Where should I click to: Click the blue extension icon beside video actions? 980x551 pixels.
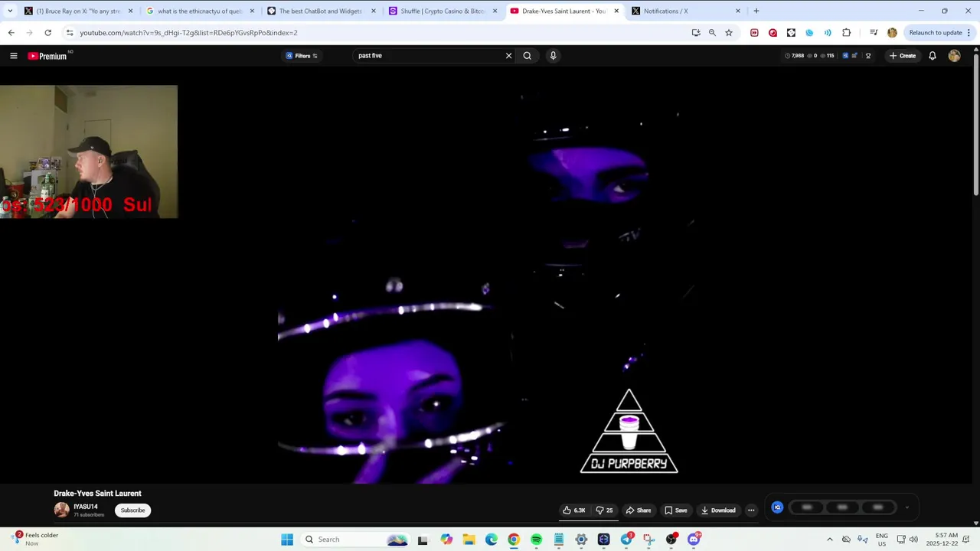pos(777,507)
